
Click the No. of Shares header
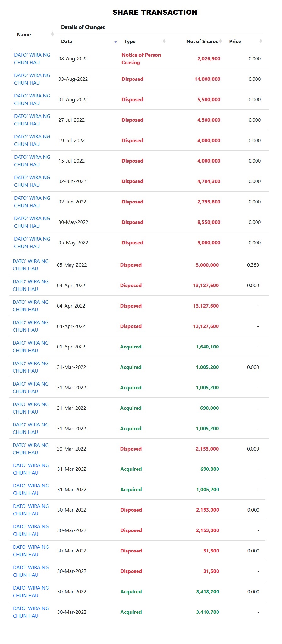tap(202, 42)
